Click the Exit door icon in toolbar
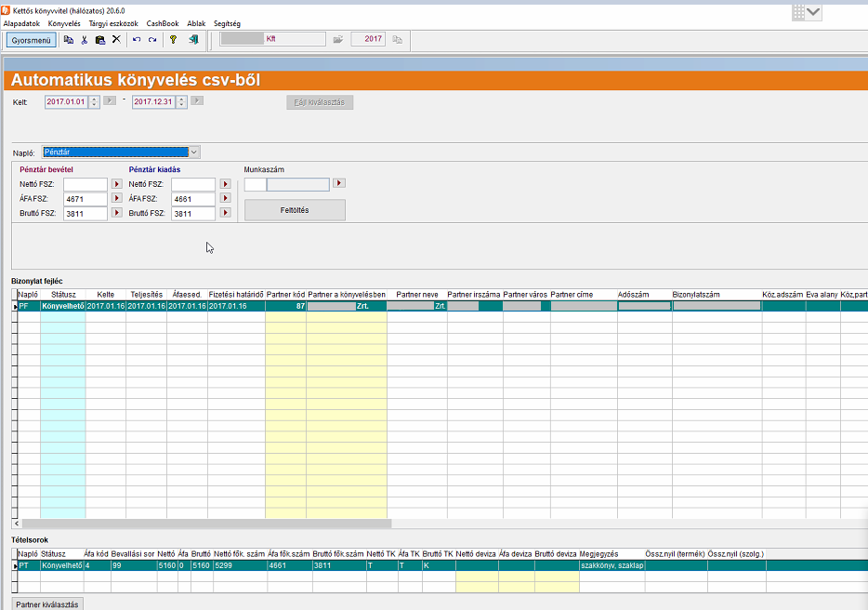The width and height of the screenshot is (868, 610). [192, 40]
